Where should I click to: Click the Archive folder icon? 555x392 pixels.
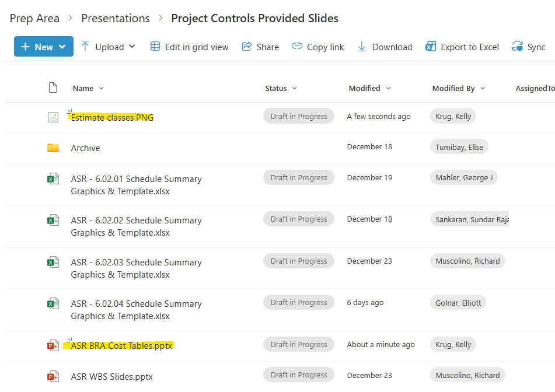coord(53,148)
